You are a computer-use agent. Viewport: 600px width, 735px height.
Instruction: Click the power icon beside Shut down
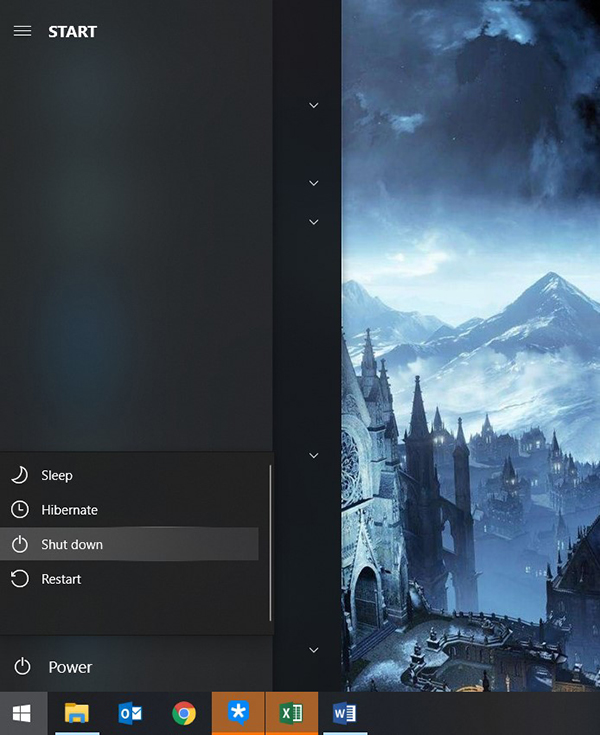point(20,544)
